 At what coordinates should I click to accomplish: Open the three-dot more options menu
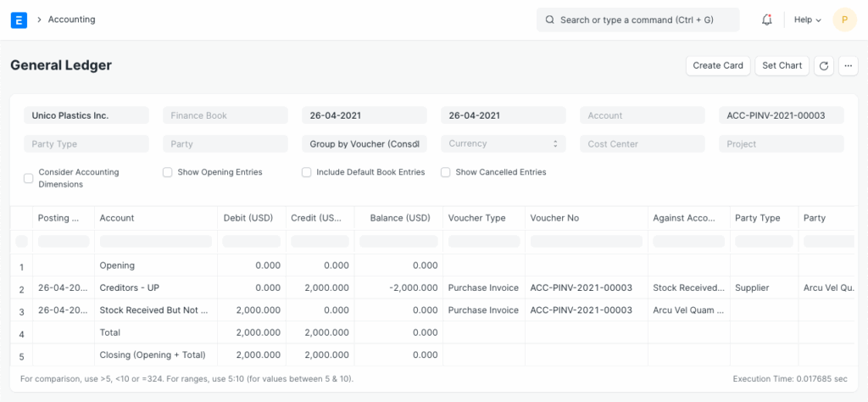[x=848, y=65]
